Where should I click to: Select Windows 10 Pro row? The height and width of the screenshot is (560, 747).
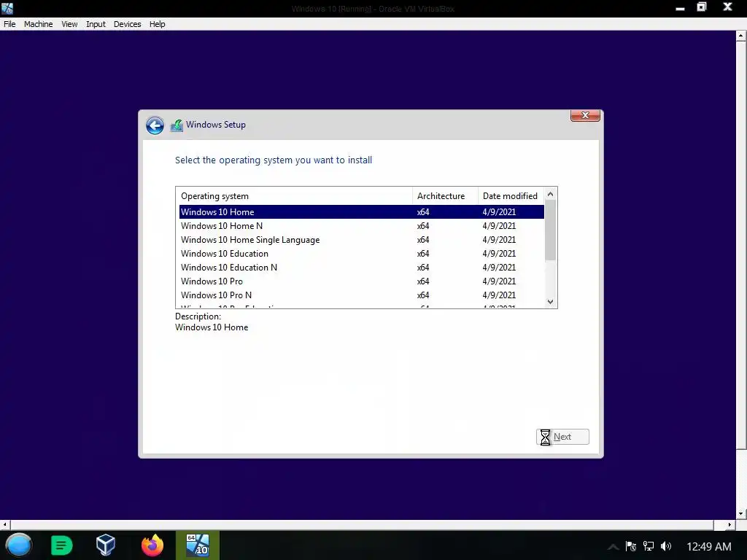click(x=362, y=281)
